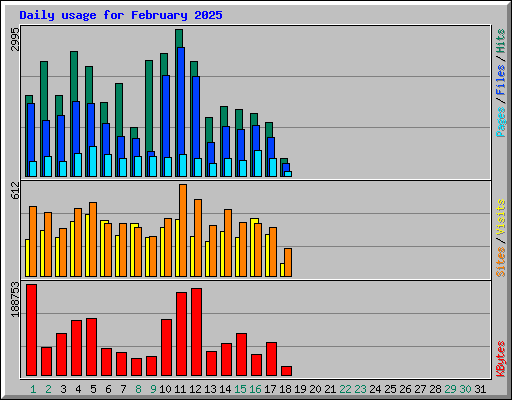This screenshot has width=512, height=400.
Task: Click the 188753 scale value on the y-axis
Action: point(15,299)
